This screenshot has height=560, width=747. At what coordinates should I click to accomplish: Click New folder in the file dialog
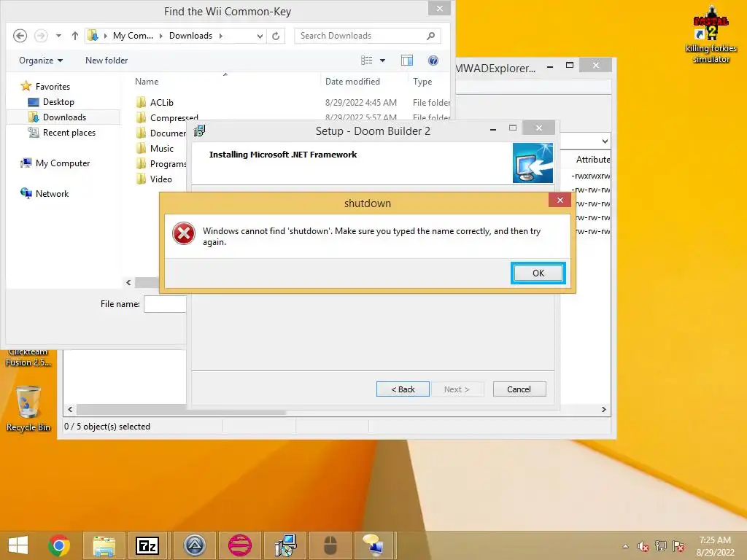click(107, 61)
